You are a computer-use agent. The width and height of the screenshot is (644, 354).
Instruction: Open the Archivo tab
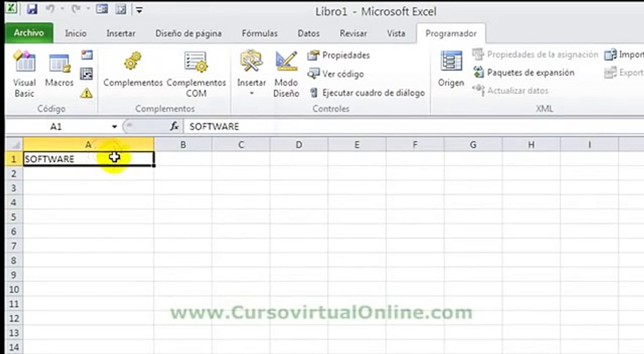click(x=29, y=33)
